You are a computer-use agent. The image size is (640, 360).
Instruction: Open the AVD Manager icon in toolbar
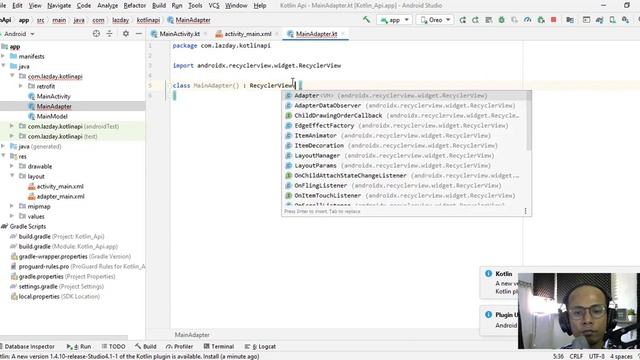point(613,20)
